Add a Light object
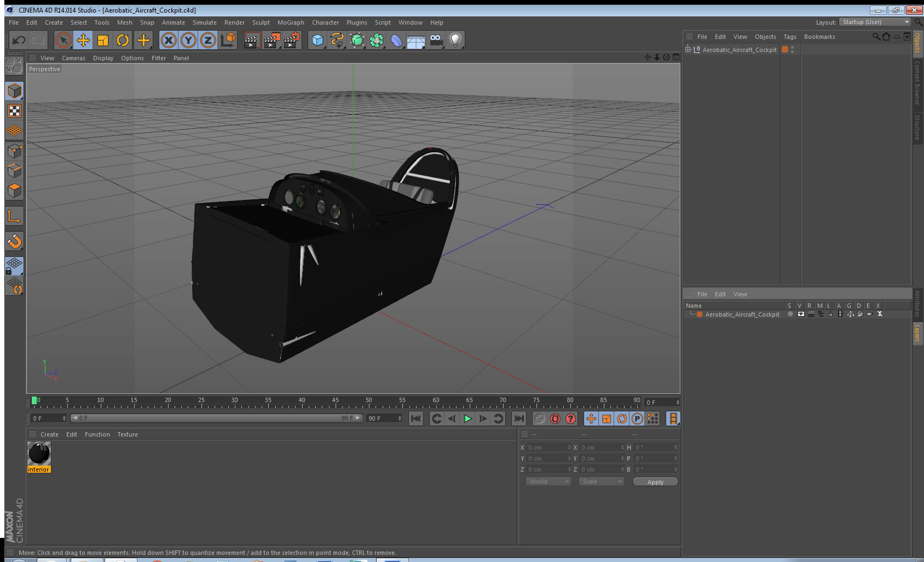The height and width of the screenshot is (562, 924). [x=455, y=40]
